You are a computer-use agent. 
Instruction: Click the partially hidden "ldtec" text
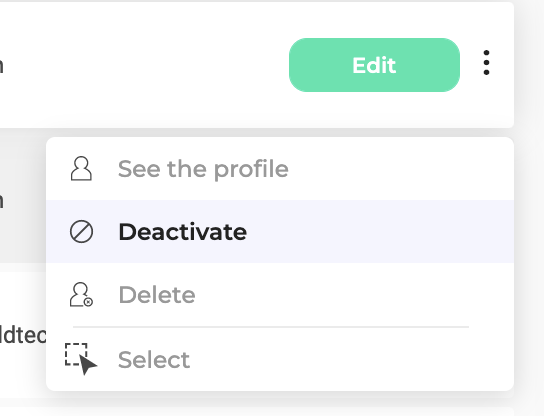[23, 335]
